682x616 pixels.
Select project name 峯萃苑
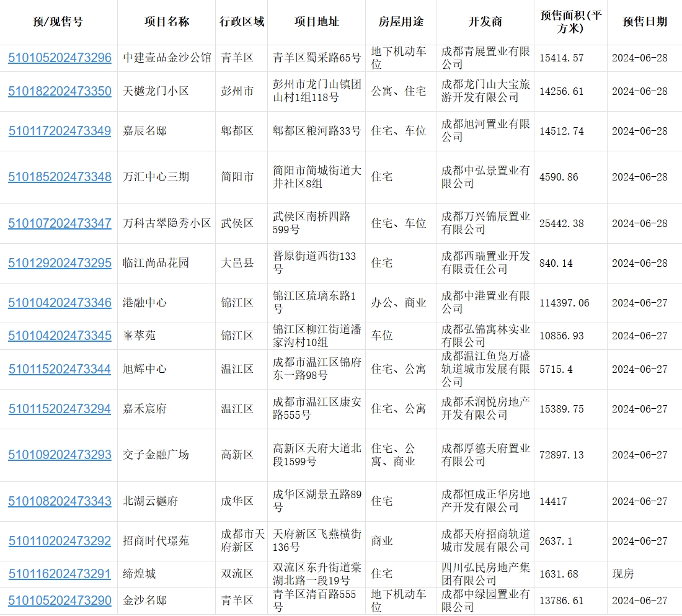pos(139,336)
